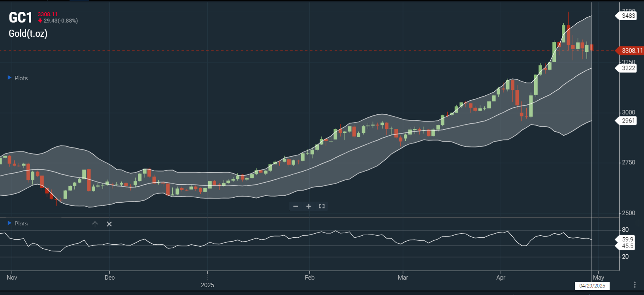Click the 3222 middle band price label
This screenshot has height=295, width=644.
pos(628,68)
